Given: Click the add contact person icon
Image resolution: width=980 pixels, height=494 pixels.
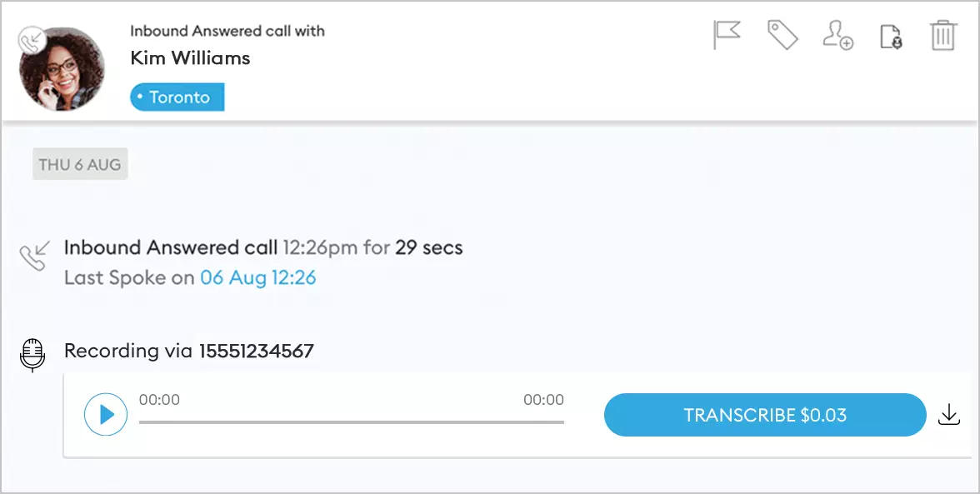Looking at the screenshot, I should click(837, 36).
